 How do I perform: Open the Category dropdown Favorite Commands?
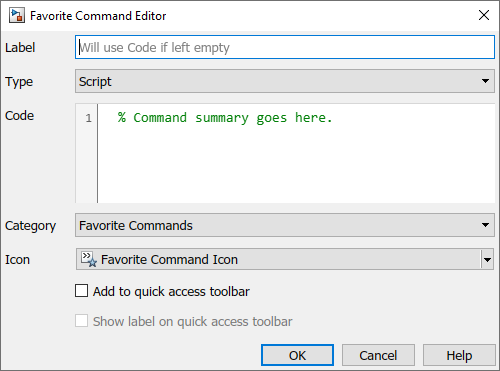pos(285,225)
